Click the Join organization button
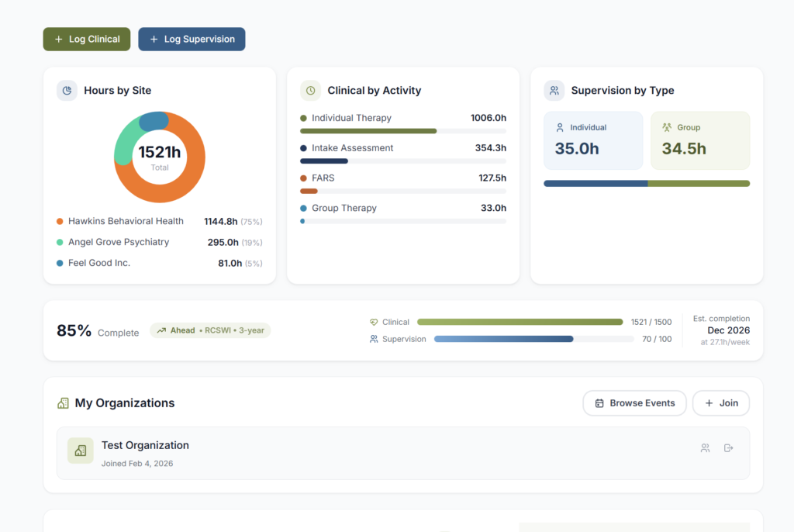 point(720,403)
